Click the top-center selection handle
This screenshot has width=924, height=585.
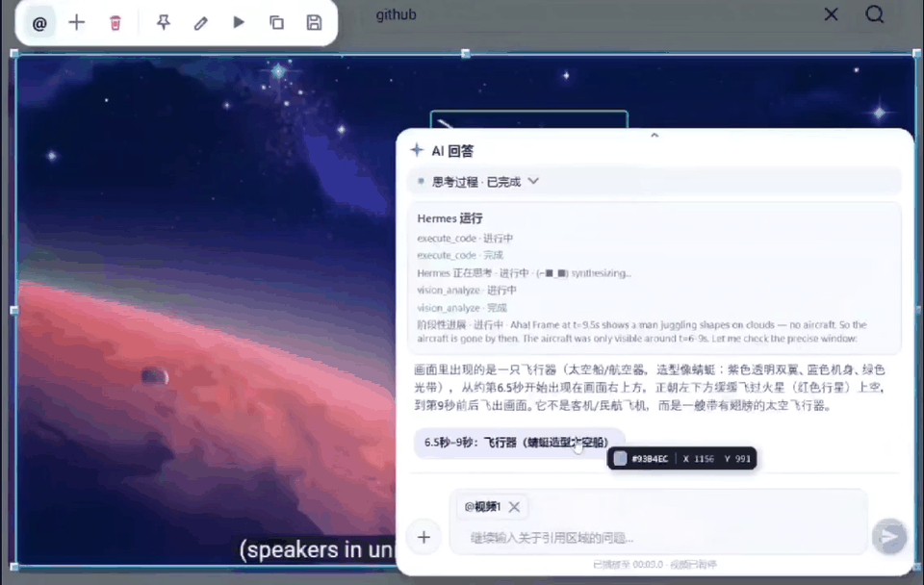point(466,54)
